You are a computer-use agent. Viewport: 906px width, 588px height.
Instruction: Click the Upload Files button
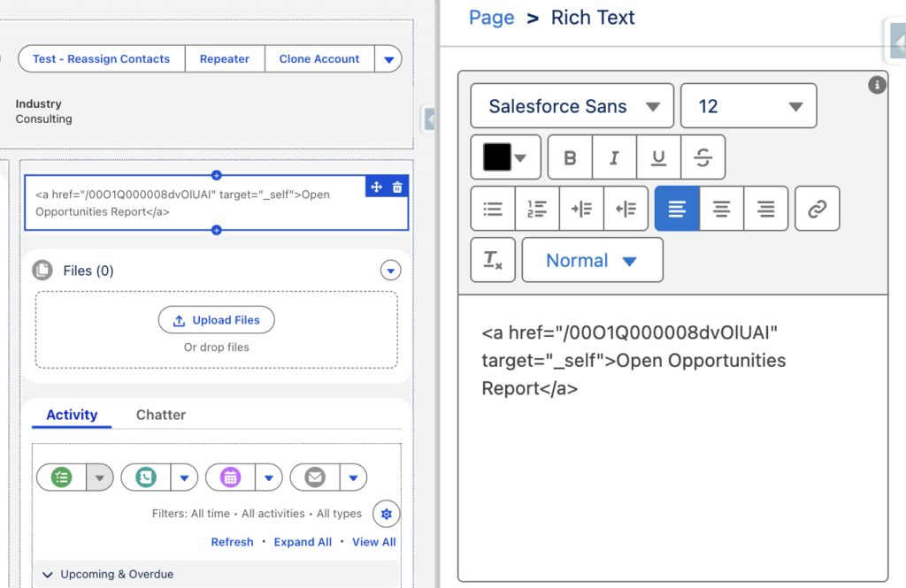216,320
